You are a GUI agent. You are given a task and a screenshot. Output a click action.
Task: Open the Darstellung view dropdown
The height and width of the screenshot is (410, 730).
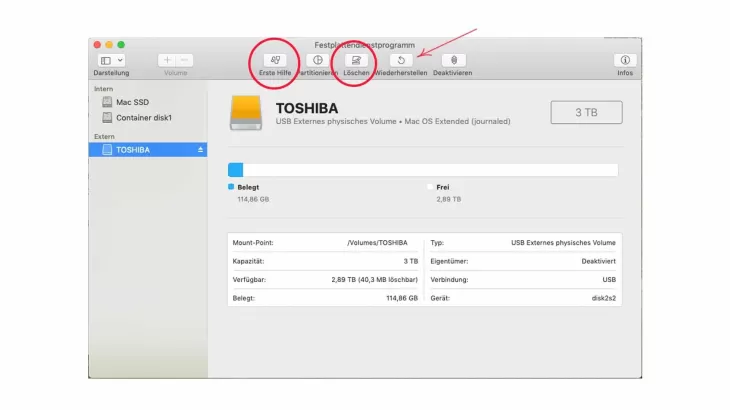pyautogui.click(x=111, y=61)
